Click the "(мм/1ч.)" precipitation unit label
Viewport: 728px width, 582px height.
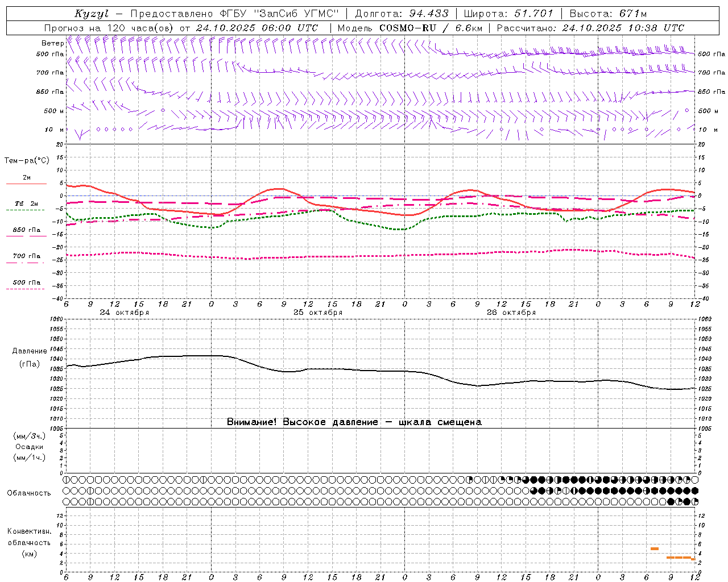click(x=30, y=458)
